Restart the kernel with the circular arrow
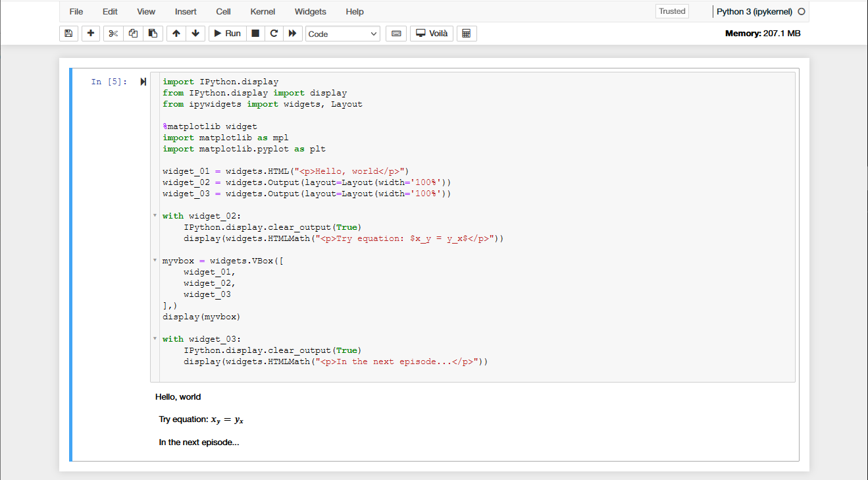Image resolution: width=868 pixels, height=480 pixels. (x=274, y=34)
